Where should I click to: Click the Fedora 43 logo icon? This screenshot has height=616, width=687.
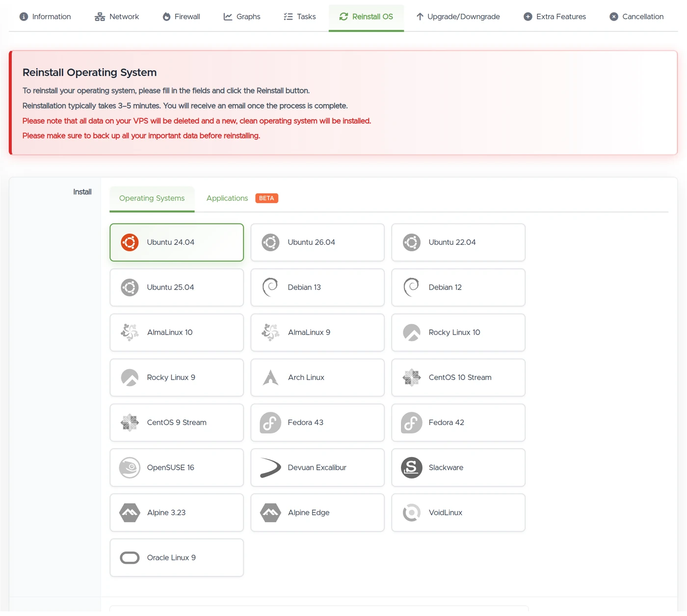tap(270, 423)
